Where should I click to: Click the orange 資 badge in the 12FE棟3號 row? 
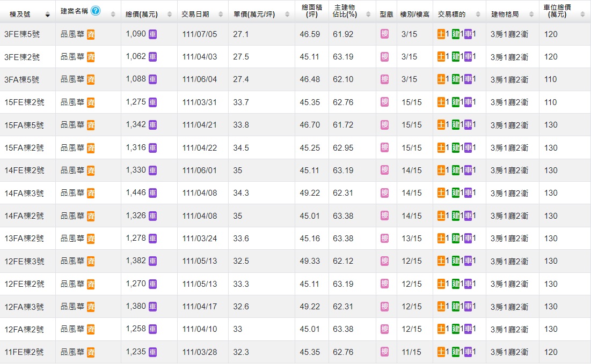click(x=91, y=261)
